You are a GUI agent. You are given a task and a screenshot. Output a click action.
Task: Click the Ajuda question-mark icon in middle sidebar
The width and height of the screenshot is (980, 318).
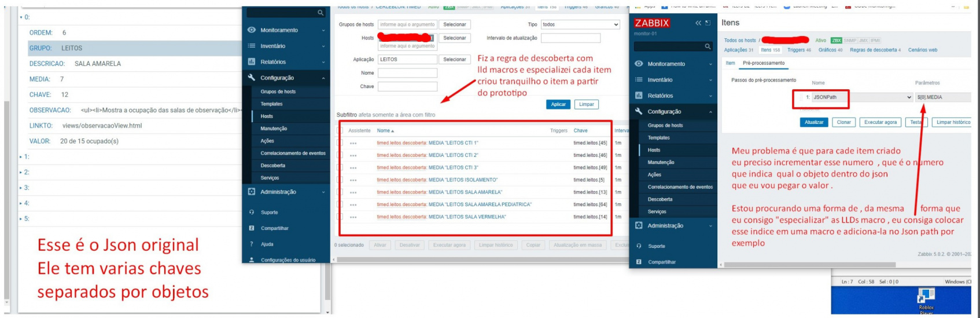(252, 244)
